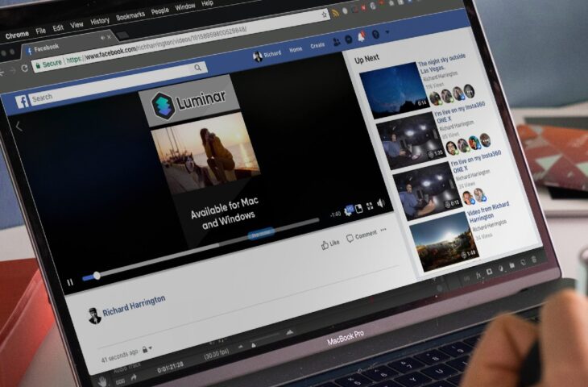This screenshot has height=387, width=588.
Task: Click the fx icon in background app
Action: (x=478, y=275)
